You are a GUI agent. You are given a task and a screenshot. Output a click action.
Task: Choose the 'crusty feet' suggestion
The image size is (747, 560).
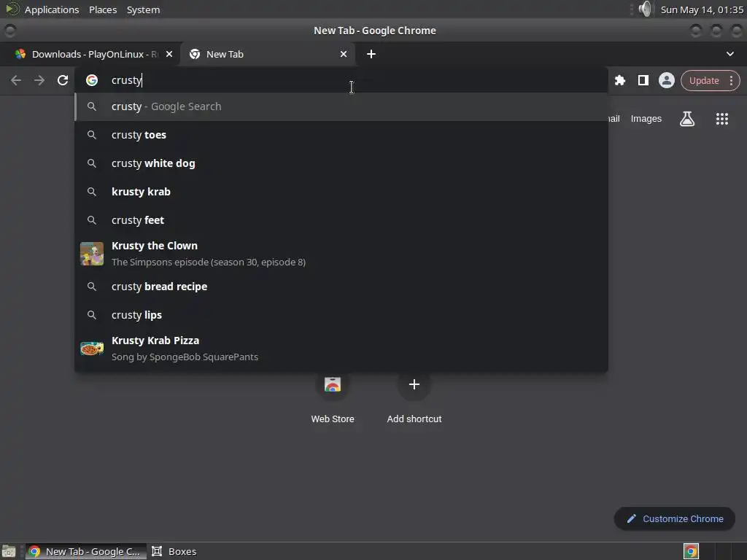341,220
